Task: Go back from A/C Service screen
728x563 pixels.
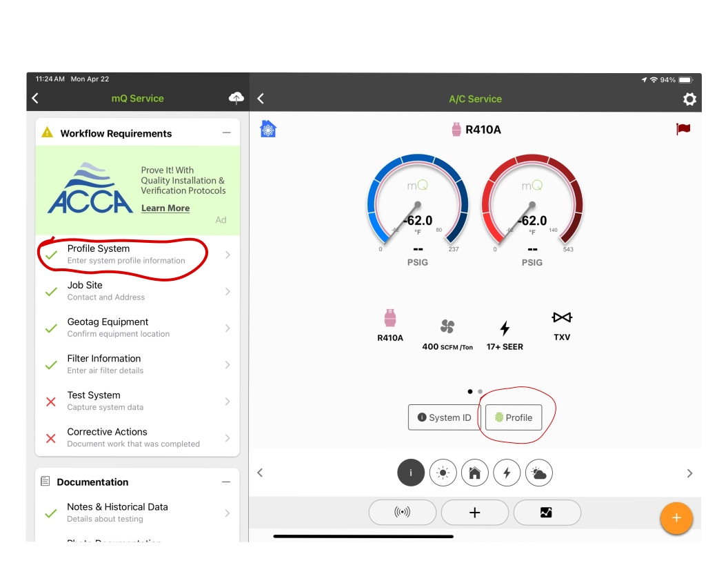Action: pyautogui.click(x=261, y=99)
